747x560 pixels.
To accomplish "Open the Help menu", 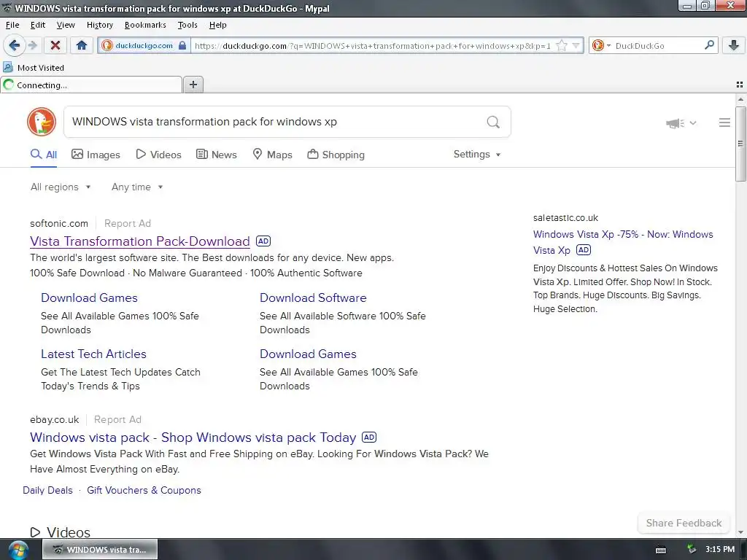I will click(217, 25).
